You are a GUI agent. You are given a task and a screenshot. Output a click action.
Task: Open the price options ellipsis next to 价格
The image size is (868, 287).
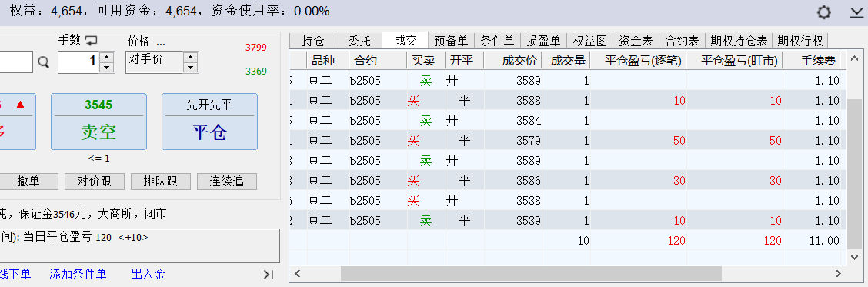[161, 42]
